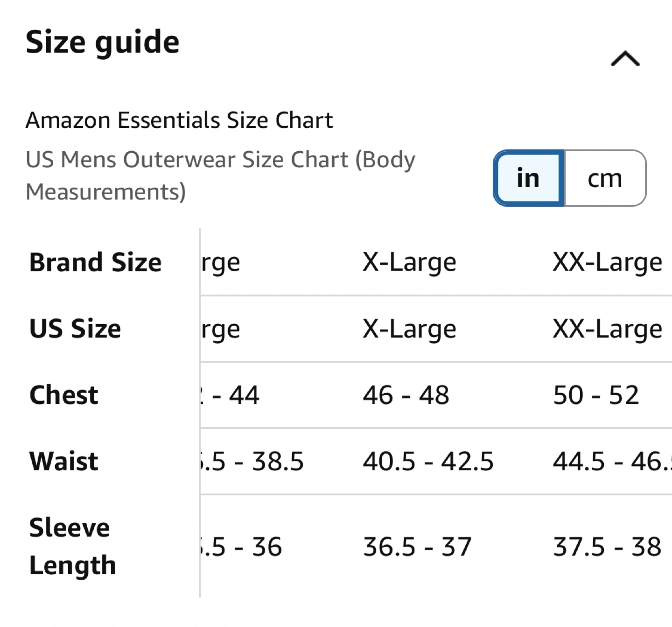Click chest measurement 46 - 48
This screenshot has width=672, height=627.
(406, 395)
